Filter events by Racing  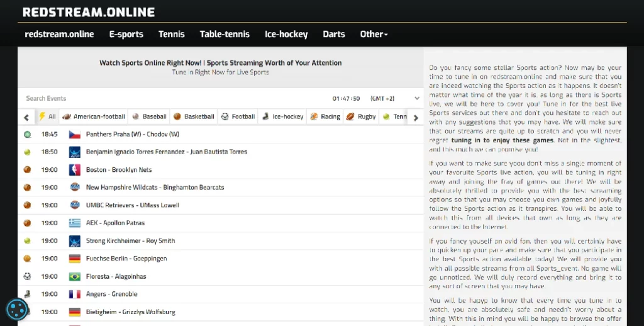click(325, 117)
